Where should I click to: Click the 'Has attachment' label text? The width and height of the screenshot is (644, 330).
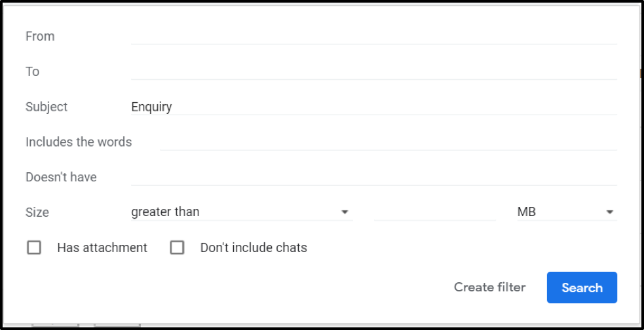(102, 247)
